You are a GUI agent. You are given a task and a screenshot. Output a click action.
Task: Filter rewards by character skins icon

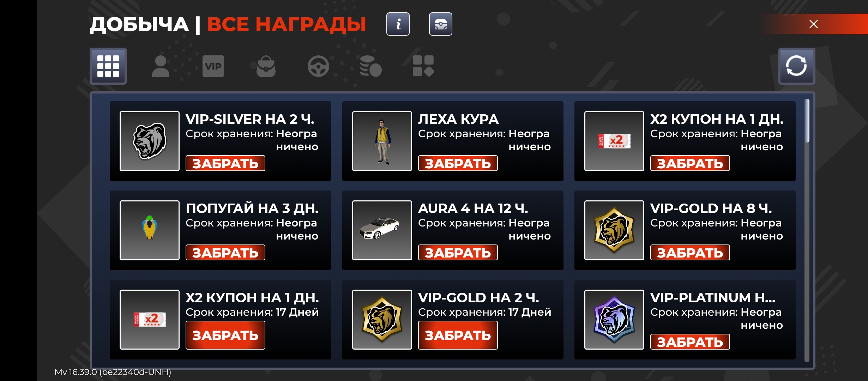pyautogui.click(x=161, y=66)
